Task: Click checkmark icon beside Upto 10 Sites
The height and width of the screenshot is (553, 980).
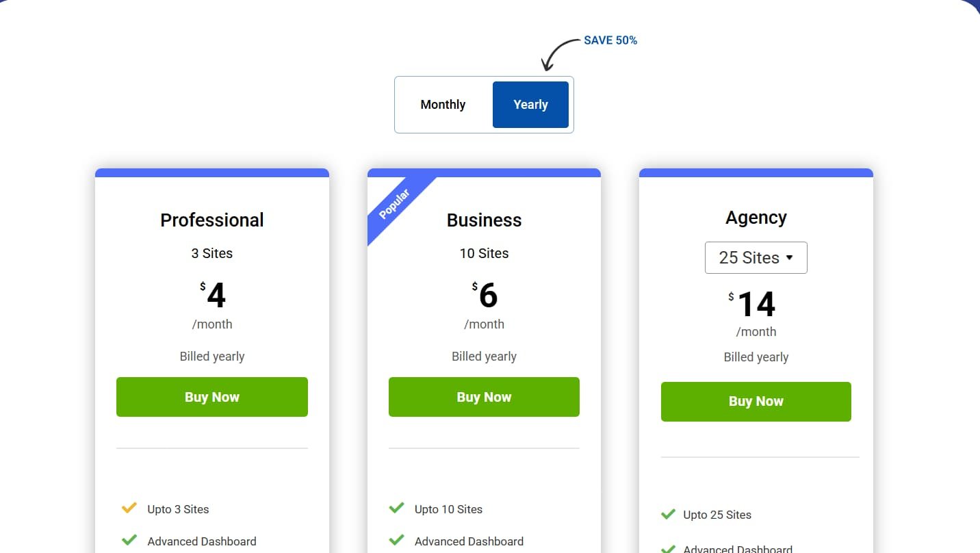Action: [x=396, y=509]
